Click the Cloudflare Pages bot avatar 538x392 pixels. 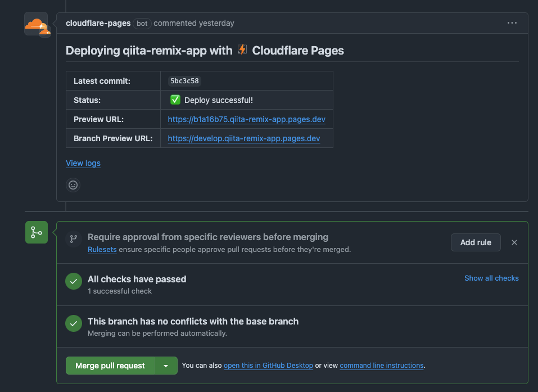[36, 24]
